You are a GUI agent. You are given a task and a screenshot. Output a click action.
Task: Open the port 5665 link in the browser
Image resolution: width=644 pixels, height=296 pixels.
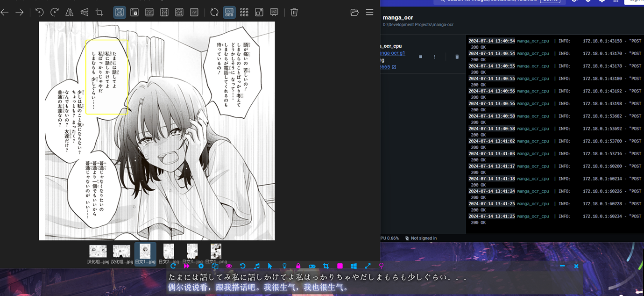pos(388,67)
